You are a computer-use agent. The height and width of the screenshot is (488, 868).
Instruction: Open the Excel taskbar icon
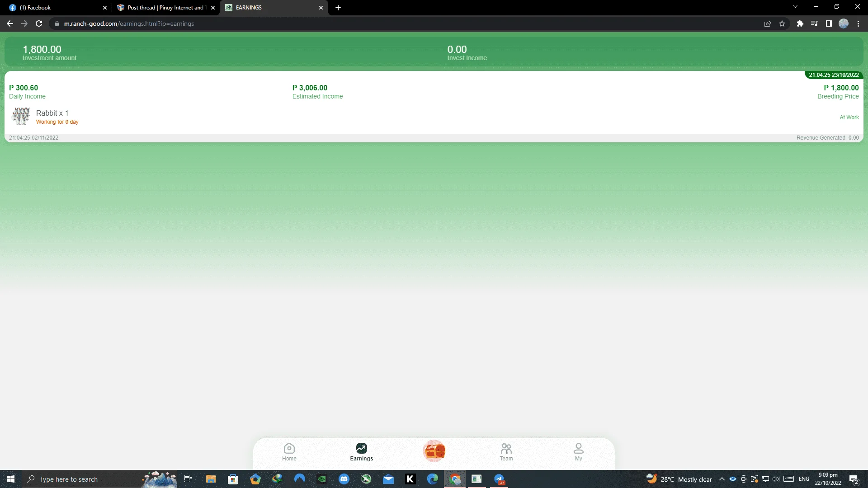coord(476,479)
